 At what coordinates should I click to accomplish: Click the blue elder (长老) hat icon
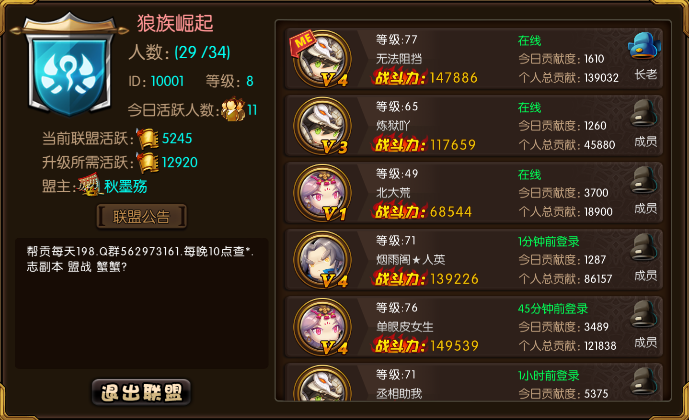(x=644, y=46)
